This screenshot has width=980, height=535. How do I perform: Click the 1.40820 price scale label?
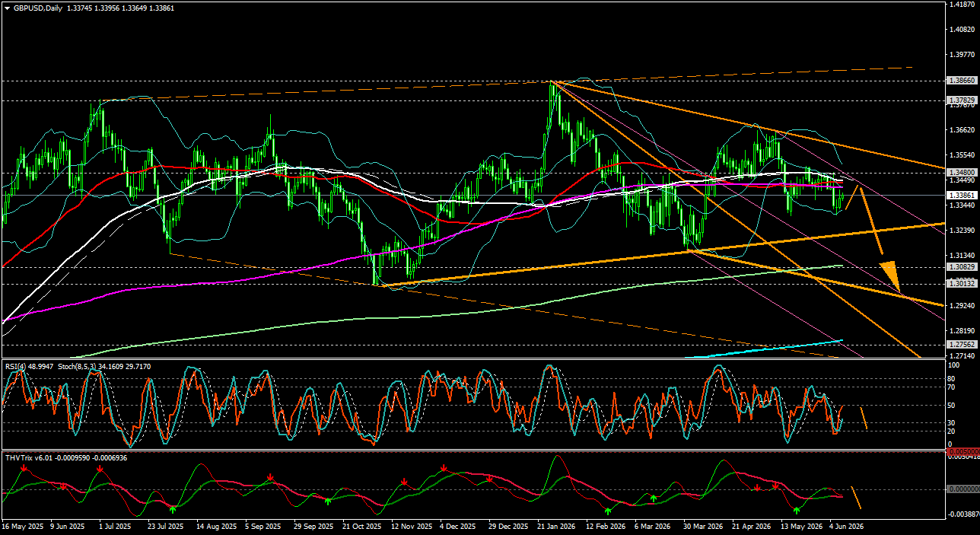point(963,30)
